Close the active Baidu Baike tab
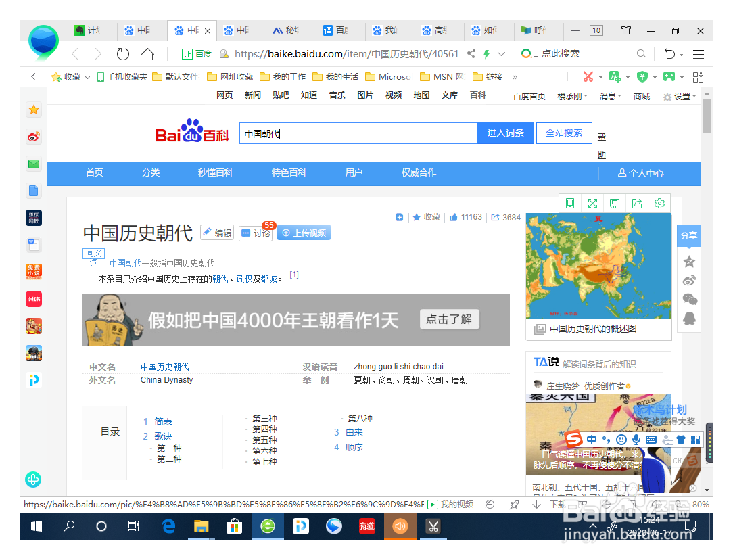The image size is (733, 560). point(208,31)
